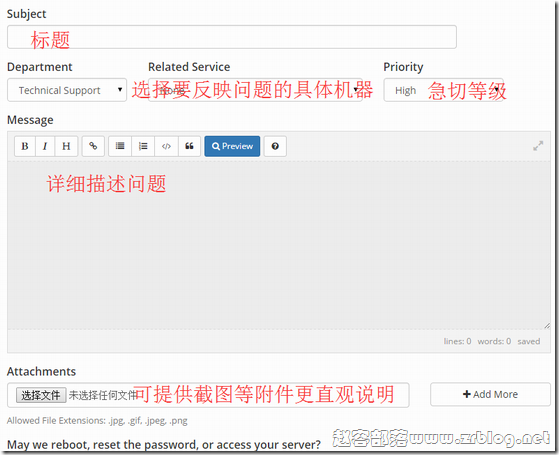Insert heading with H button
Viewport: 559px width, 455px height.
(x=66, y=146)
